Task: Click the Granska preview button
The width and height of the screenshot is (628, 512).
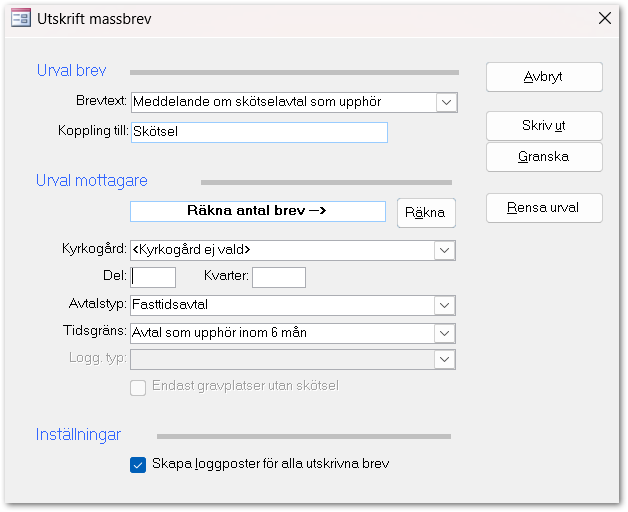Action: pos(544,157)
